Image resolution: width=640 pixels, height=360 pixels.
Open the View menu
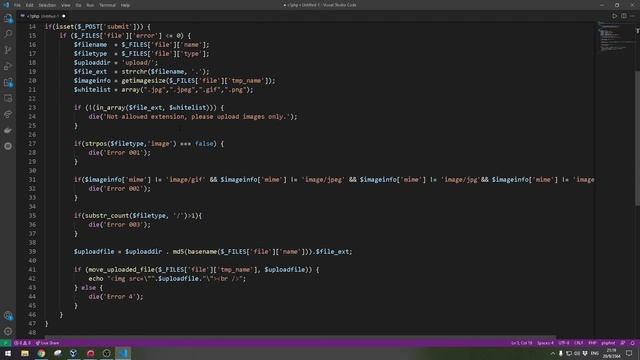point(65,5)
